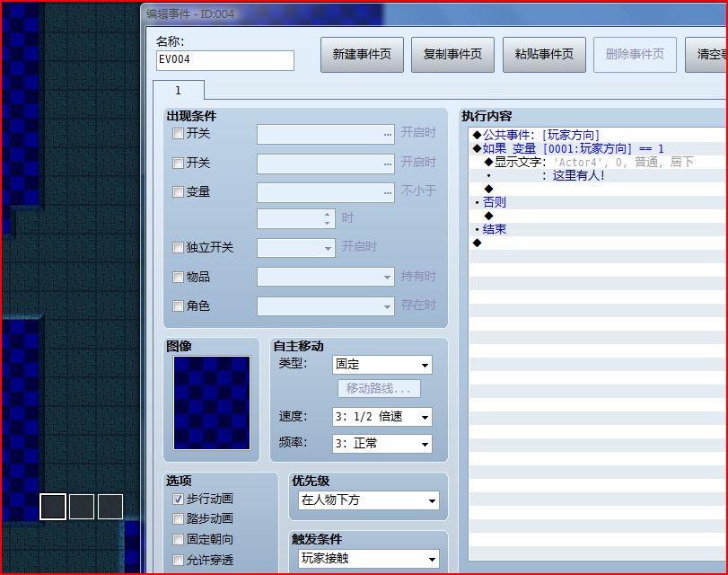
Task: Check the 踏步动画 option
Action: coord(178,518)
